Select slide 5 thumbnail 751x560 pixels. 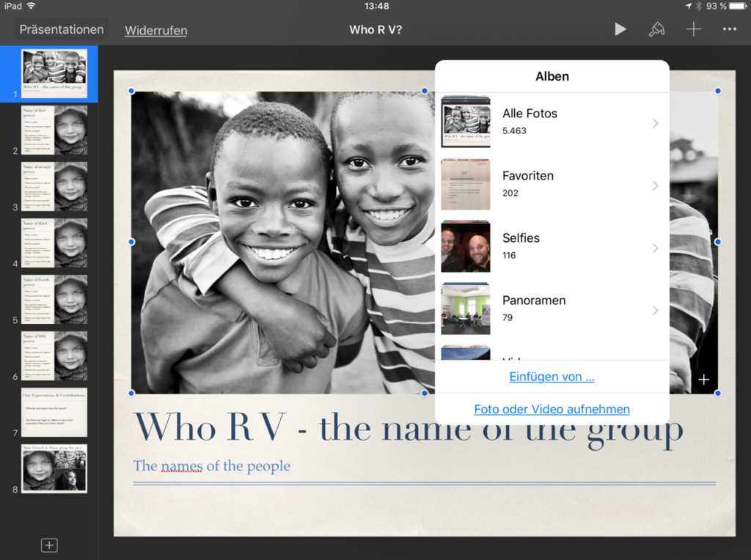pyautogui.click(x=54, y=300)
